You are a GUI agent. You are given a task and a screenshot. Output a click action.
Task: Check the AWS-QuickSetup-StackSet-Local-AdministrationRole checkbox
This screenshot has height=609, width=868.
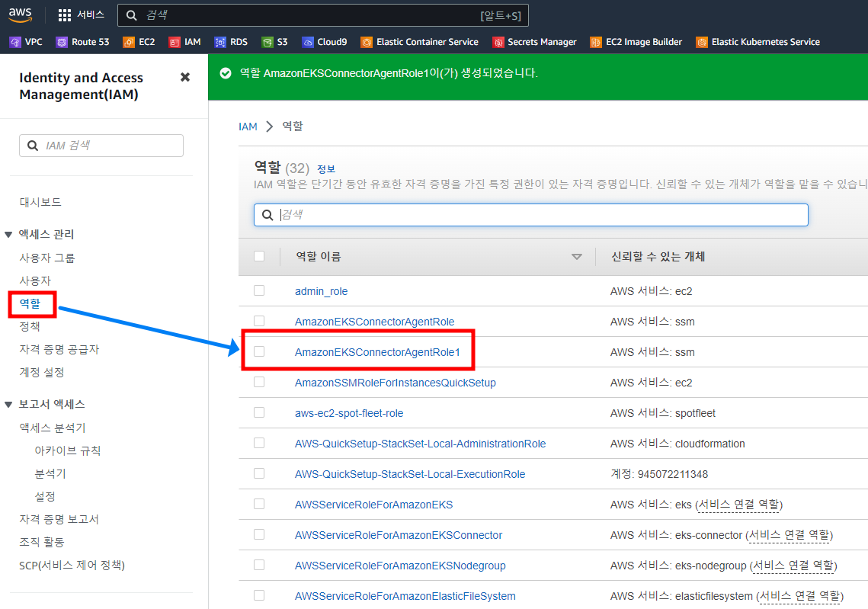point(259,443)
